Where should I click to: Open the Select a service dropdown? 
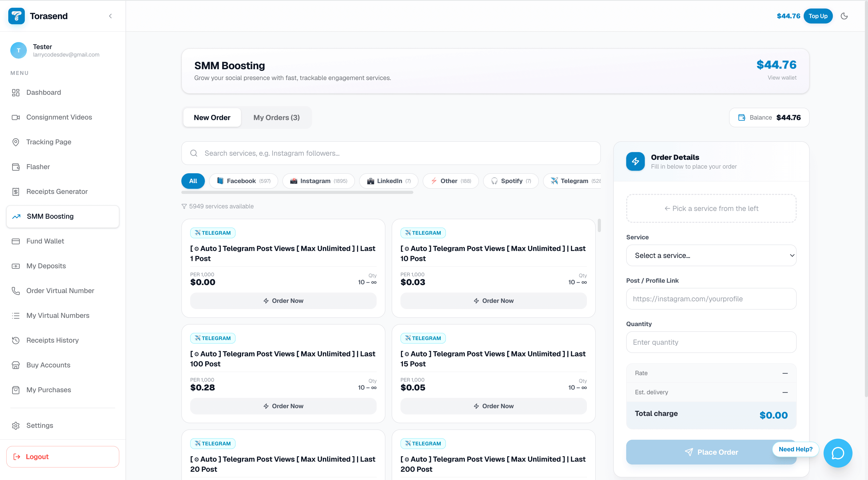(x=711, y=255)
